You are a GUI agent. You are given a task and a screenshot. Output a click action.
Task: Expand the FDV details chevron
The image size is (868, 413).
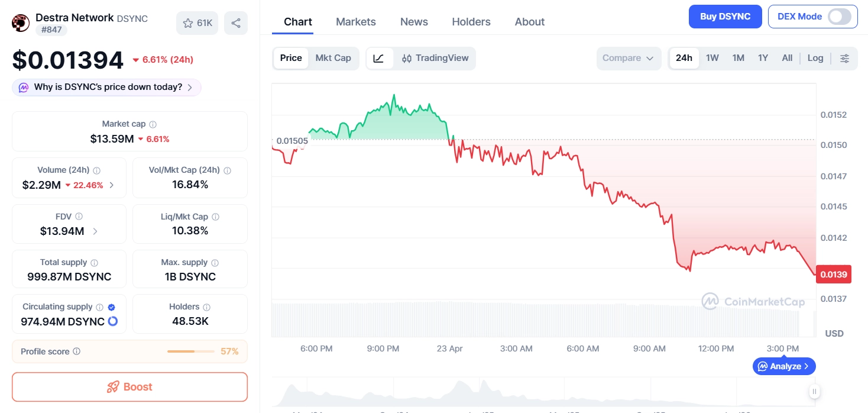pos(96,231)
